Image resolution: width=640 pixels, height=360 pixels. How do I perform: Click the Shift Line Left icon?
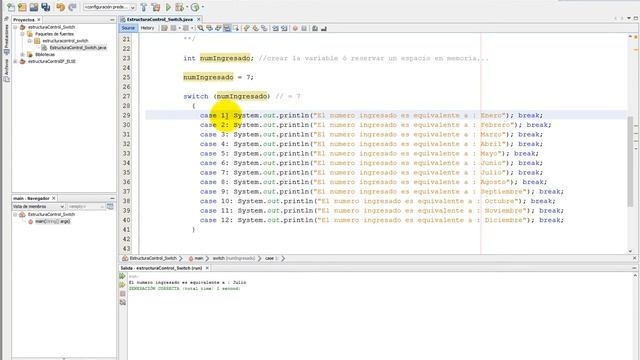(276, 28)
